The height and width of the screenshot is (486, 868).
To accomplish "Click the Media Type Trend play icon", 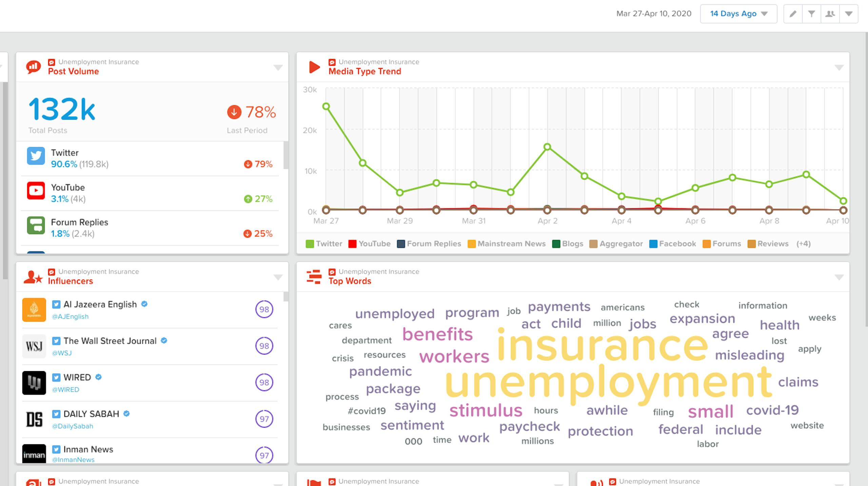I will point(314,67).
